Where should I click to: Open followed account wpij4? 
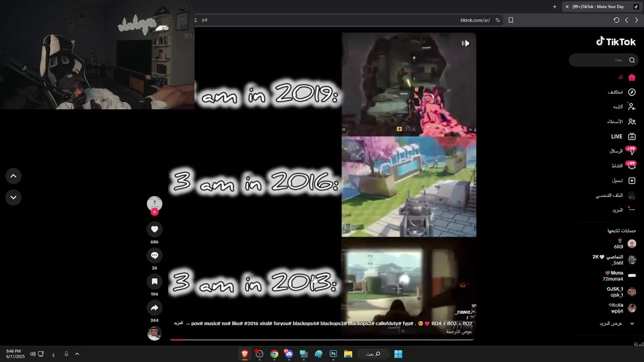coord(623,308)
